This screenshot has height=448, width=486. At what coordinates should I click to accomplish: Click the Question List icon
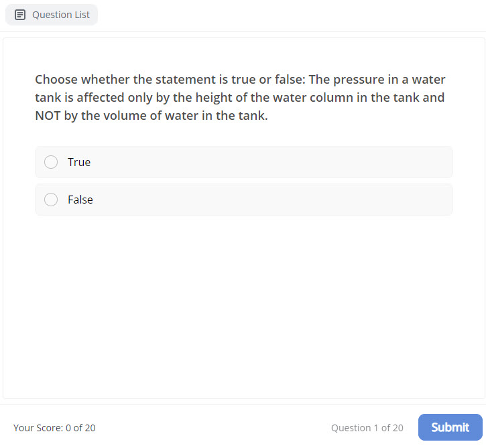(x=19, y=15)
